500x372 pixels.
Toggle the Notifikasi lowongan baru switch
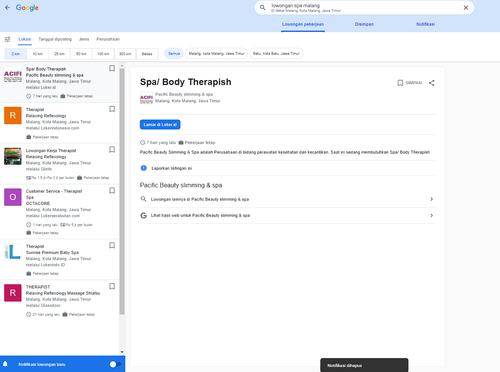pyautogui.click(x=115, y=364)
